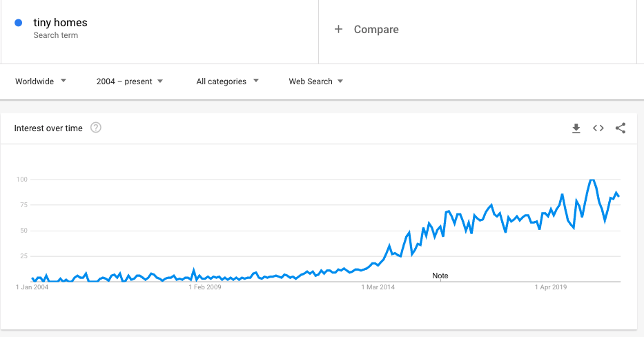The height and width of the screenshot is (337, 644).
Task: Click the Note marker on chart
Action: pyautogui.click(x=440, y=276)
